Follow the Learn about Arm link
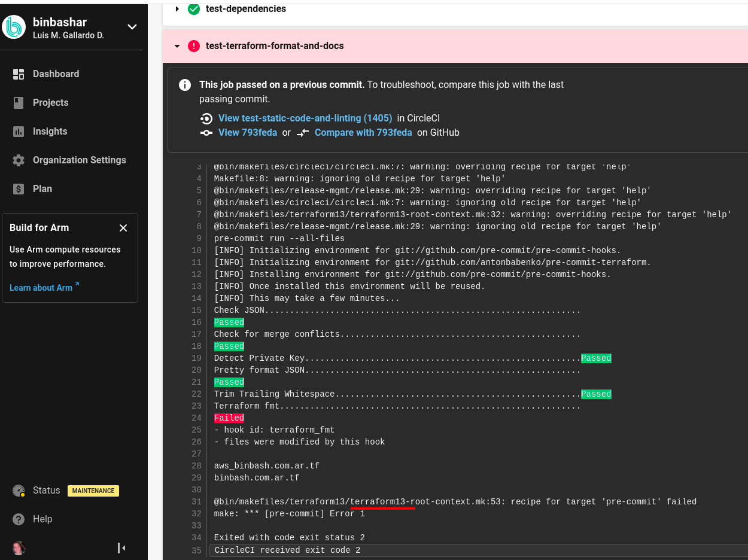 tap(41, 287)
